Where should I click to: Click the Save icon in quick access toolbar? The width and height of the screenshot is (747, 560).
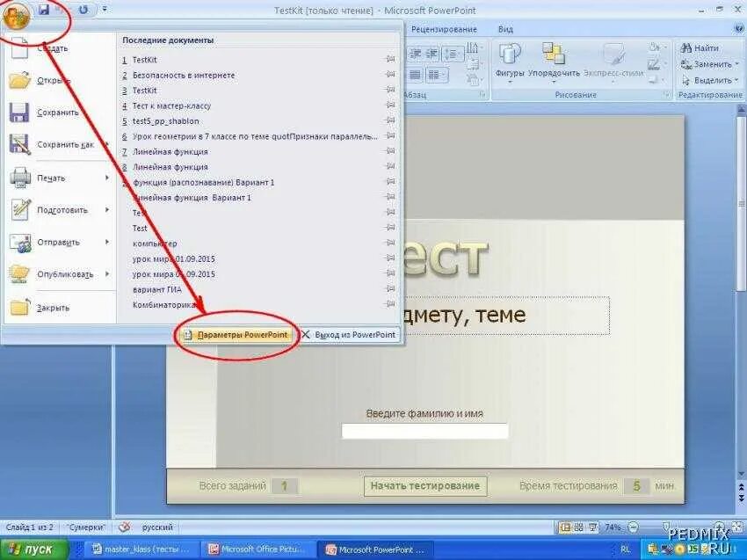click(44, 10)
